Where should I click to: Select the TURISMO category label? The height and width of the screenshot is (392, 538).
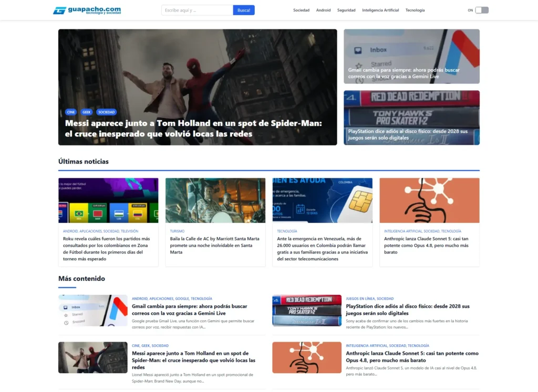click(177, 231)
